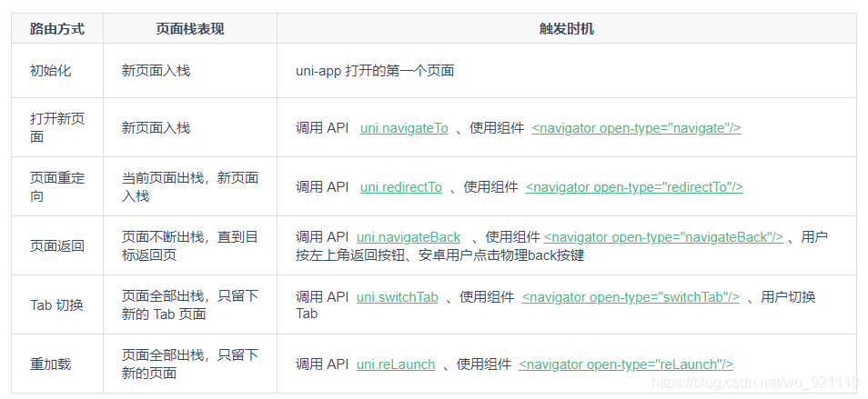Click the 页面不断出栈，直到目标返回页 cell
Viewport: 868px width, 399px height.
[190, 246]
